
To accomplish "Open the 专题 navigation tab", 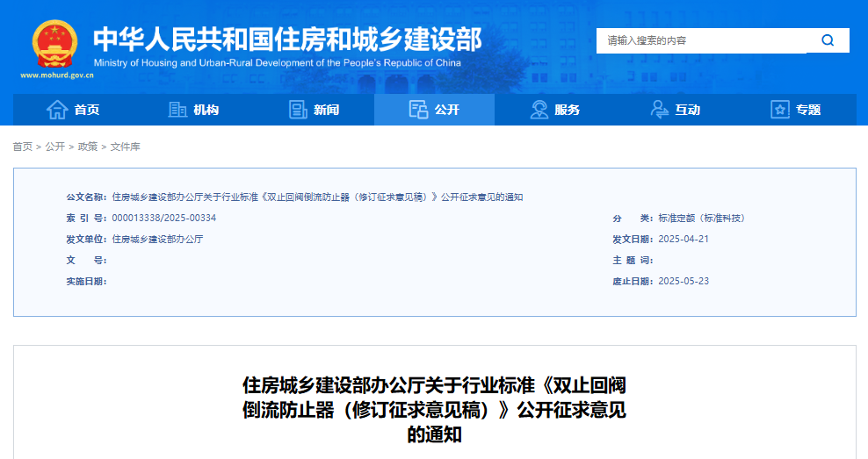I will (796, 110).
